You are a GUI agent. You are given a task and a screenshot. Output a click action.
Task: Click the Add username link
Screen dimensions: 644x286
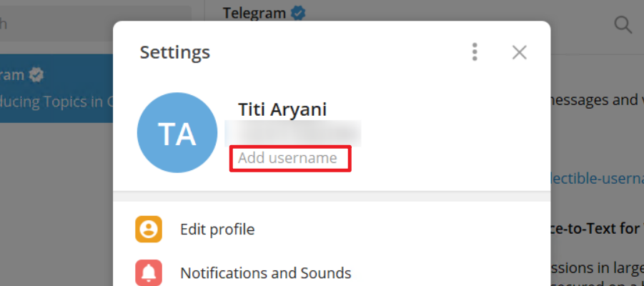(287, 158)
